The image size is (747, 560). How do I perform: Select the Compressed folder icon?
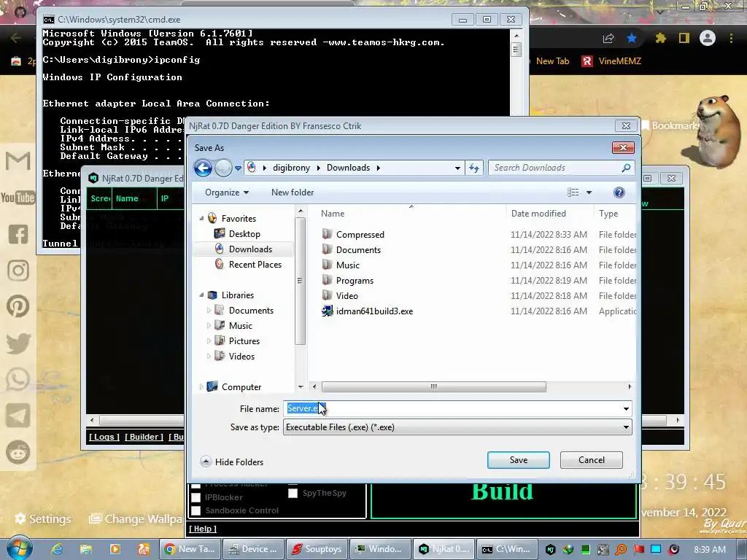(327, 234)
